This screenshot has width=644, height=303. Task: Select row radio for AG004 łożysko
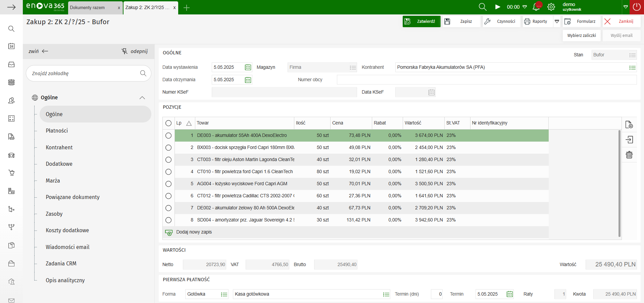(168, 184)
